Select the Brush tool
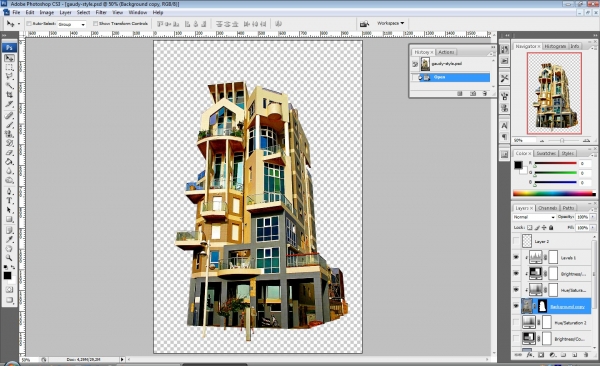Screen dimensions: 600x366 pyautogui.click(x=9, y=125)
